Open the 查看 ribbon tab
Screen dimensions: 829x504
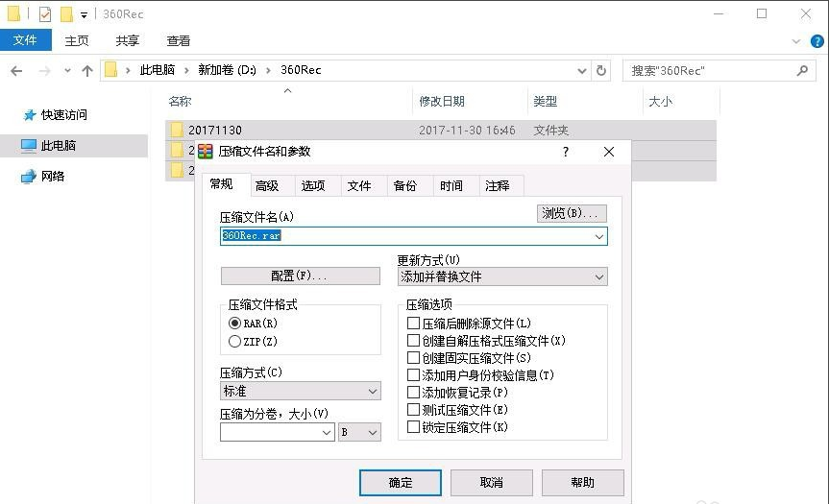179,40
